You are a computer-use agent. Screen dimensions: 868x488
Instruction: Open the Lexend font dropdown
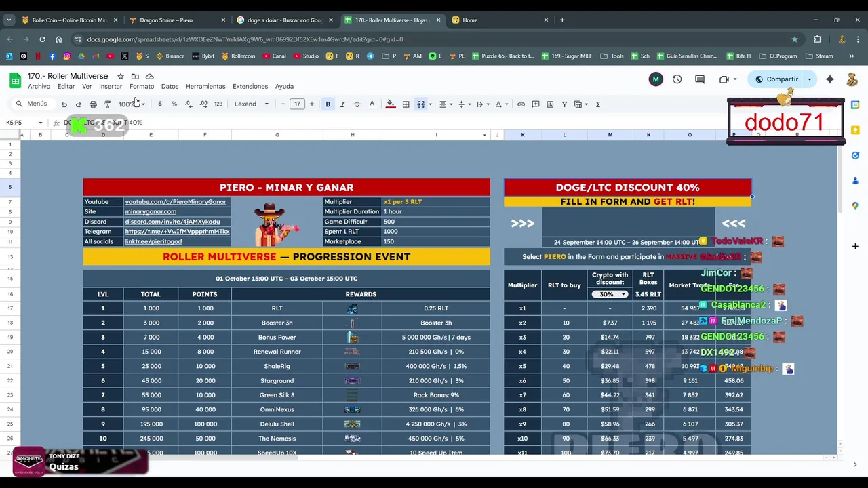(252, 104)
